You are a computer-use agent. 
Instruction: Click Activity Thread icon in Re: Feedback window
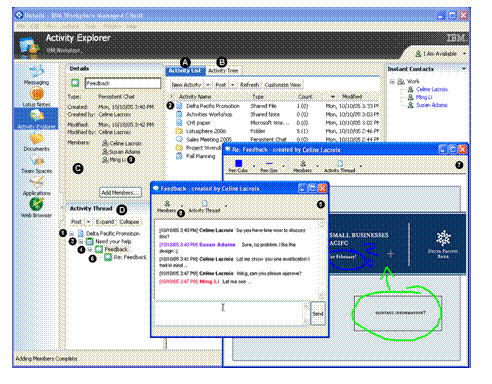click(340, 163)
